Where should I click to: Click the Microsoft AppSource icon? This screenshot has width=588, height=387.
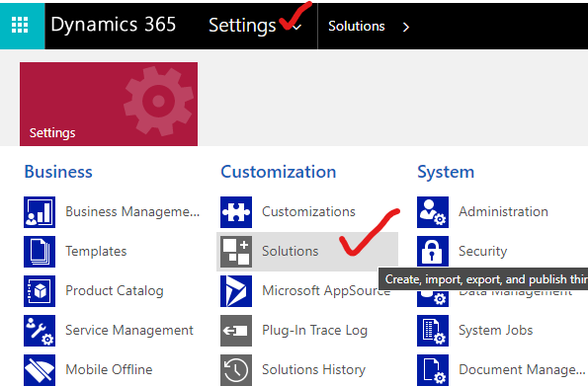click(x=236, y=291)
